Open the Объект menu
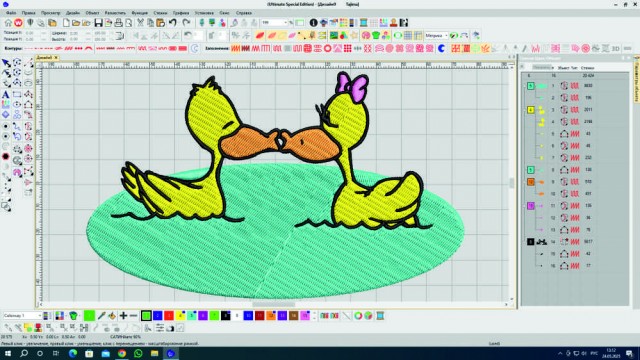This screenshot has width=640, height=360. click(92, 13)
